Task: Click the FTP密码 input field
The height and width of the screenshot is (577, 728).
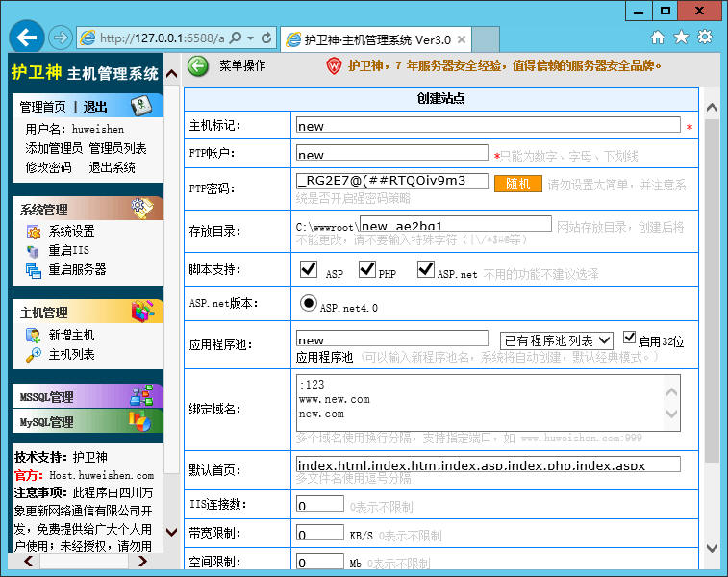Action: 391,181
